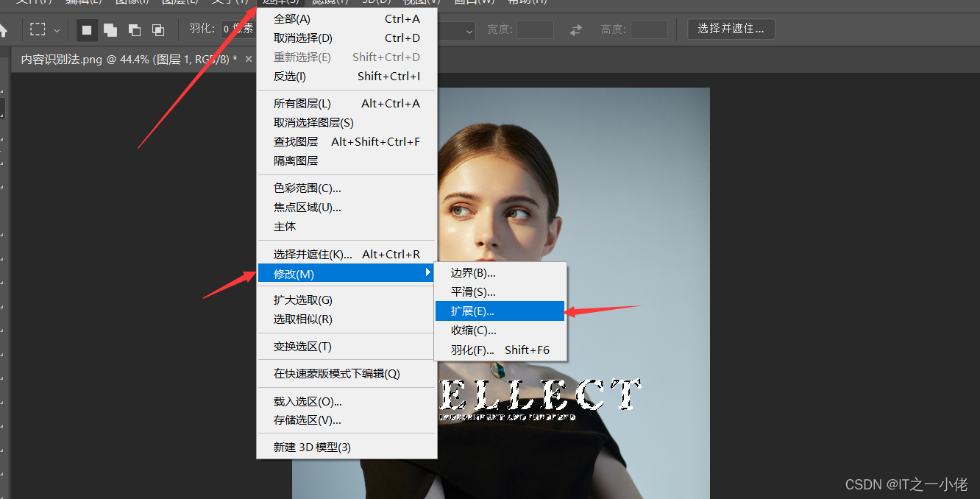Choose the Intersect with Selection mode icon
This screenshot has height=499, width=980.
click(x=158, y=30)
